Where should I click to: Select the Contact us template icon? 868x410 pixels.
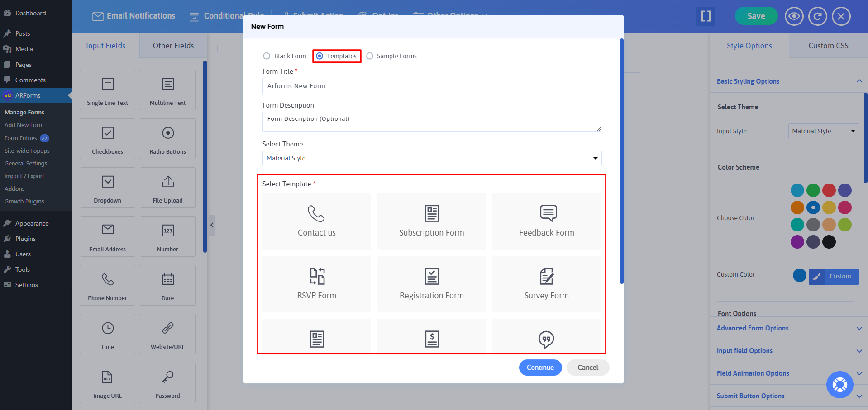click(316, 214)
